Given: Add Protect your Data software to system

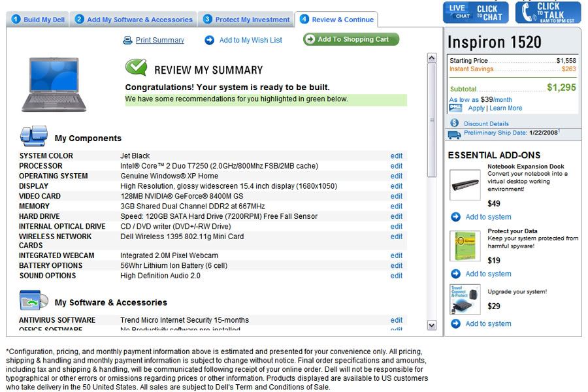Looking at the screenshot, I should click(488, 274).
